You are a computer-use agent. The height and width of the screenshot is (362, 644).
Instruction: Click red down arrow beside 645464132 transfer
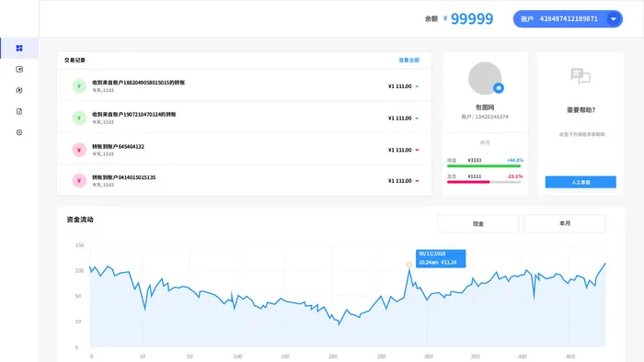[417, 150]
